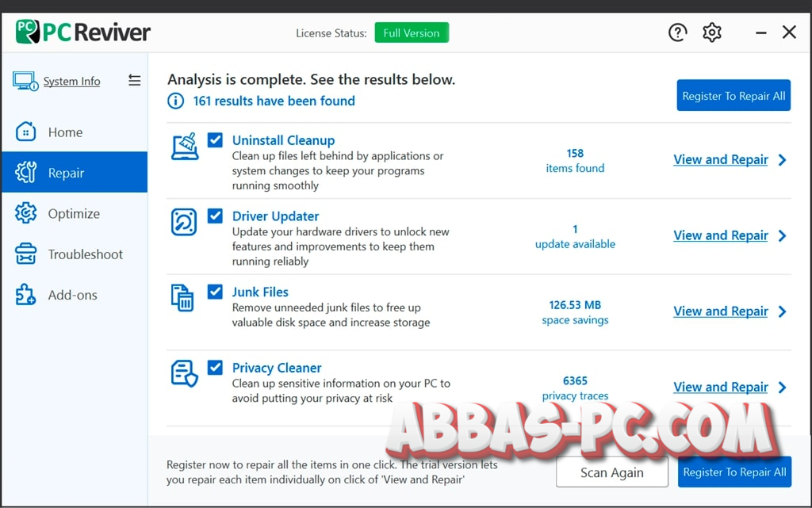The width and height of the screenshot is (812, 508).
Task: Collapse the sidebar using the top toggle icon
Action: click(x=134, y=80)
